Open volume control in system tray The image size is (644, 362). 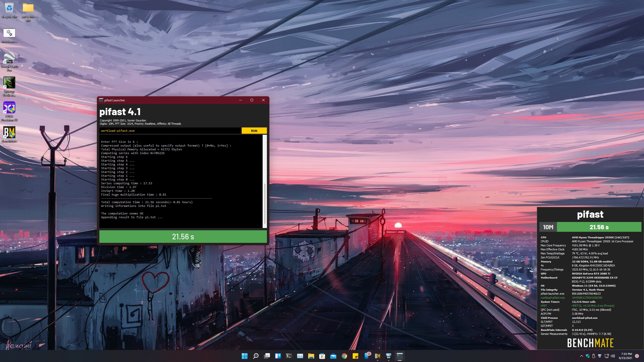tap(613, 356)
